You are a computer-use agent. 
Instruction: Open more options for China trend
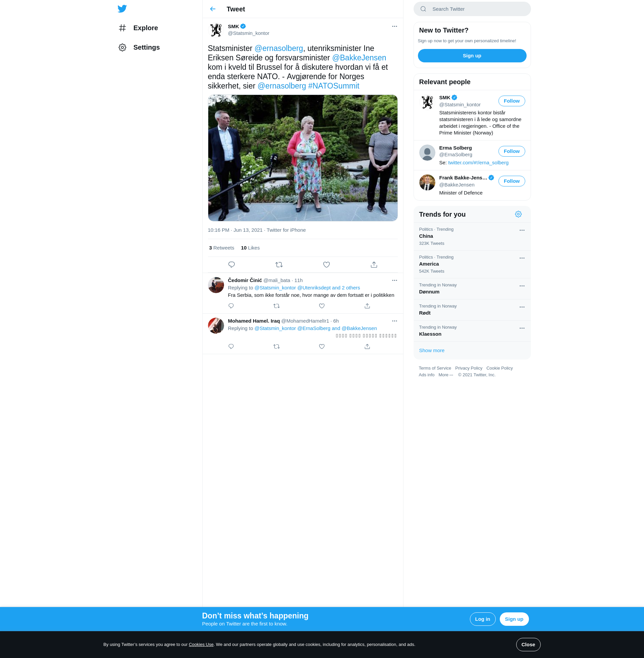pos(522,230)
